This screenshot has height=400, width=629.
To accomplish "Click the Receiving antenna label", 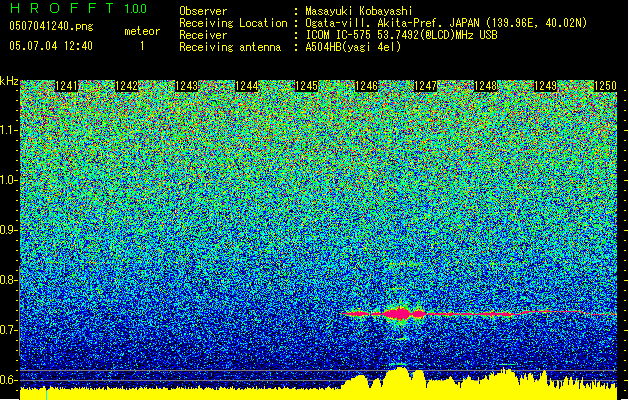I will 230,47.
